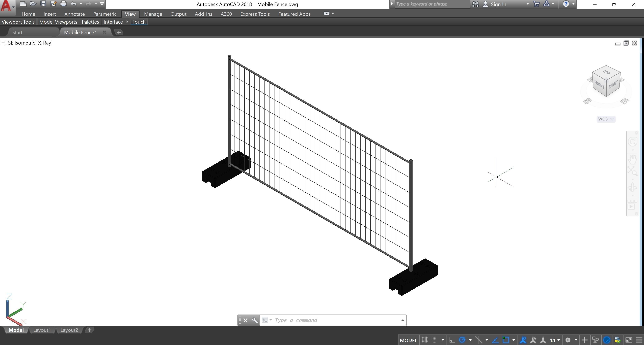
Task: Click the Redo arrow icon
Action: click(89, 4)
